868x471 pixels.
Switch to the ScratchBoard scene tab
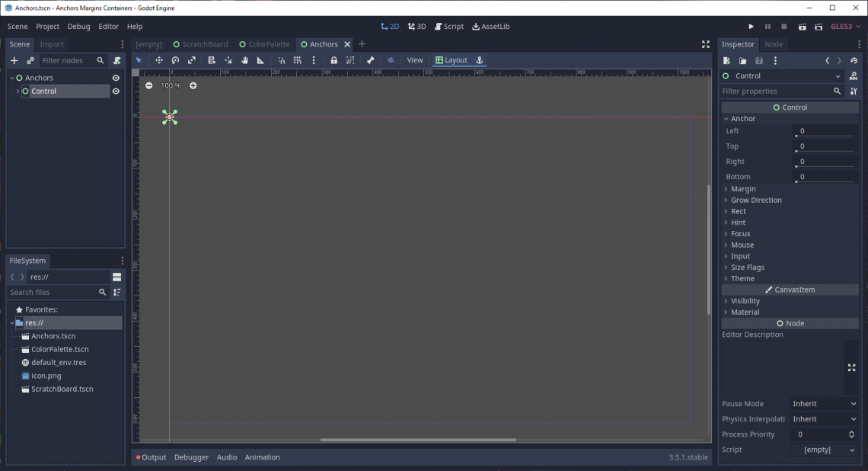199,44
